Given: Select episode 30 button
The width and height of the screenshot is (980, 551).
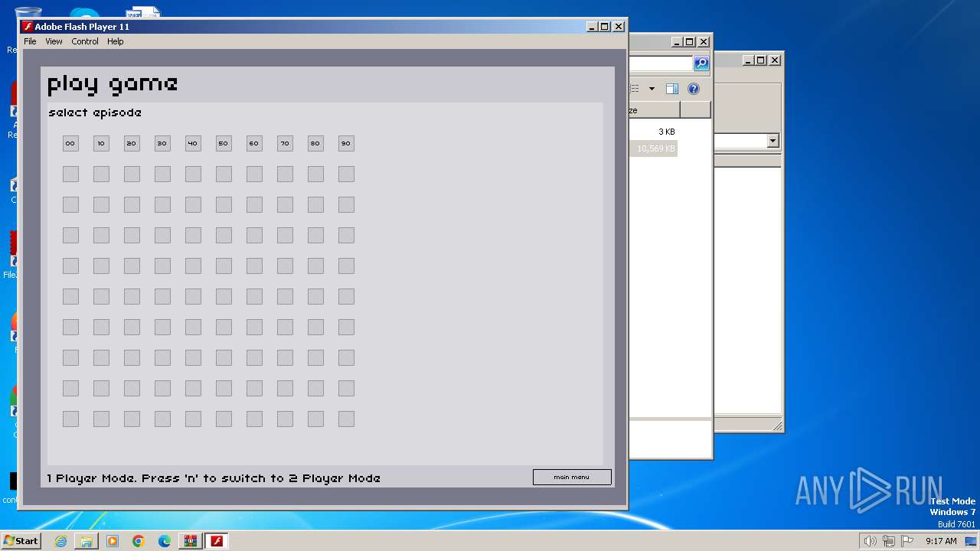Looking at the screenshot, I should click(162, 143).
